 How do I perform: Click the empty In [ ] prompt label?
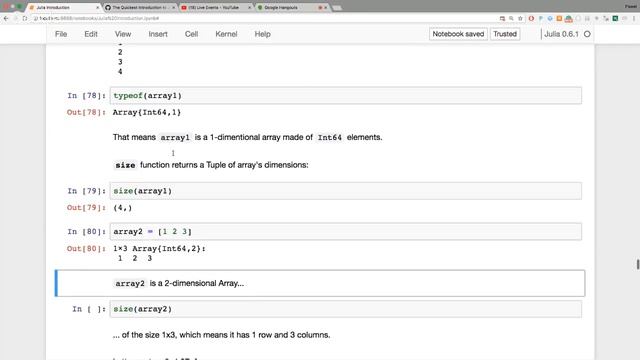pyautogui.click(x=89, y=309)
